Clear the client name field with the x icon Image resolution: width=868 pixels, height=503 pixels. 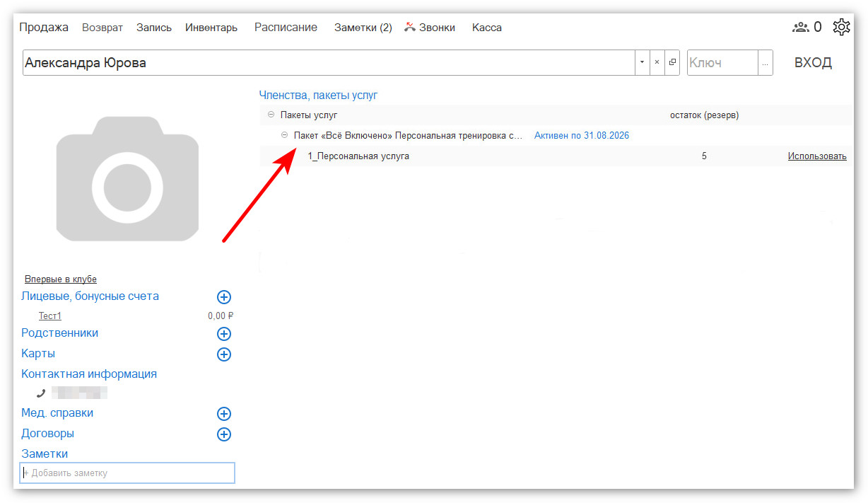(x=657, y=62)
